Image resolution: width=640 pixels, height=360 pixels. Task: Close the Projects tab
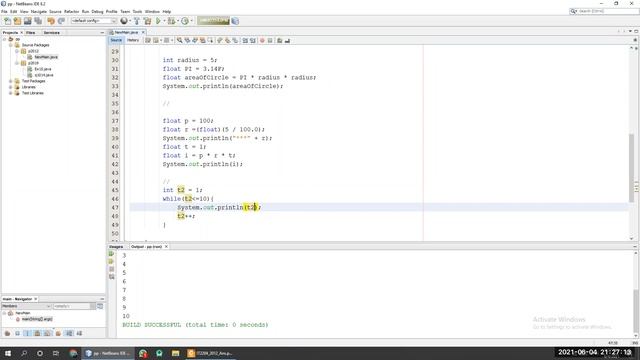tap(22, 32)
